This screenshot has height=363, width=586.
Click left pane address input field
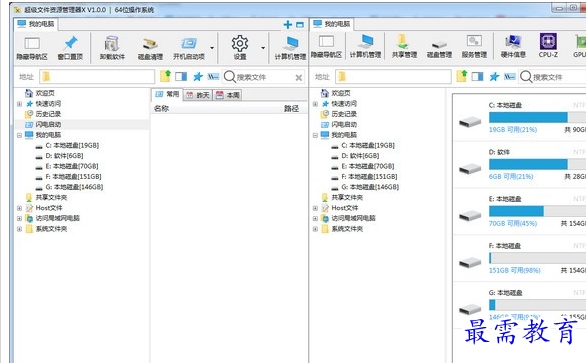97,77
